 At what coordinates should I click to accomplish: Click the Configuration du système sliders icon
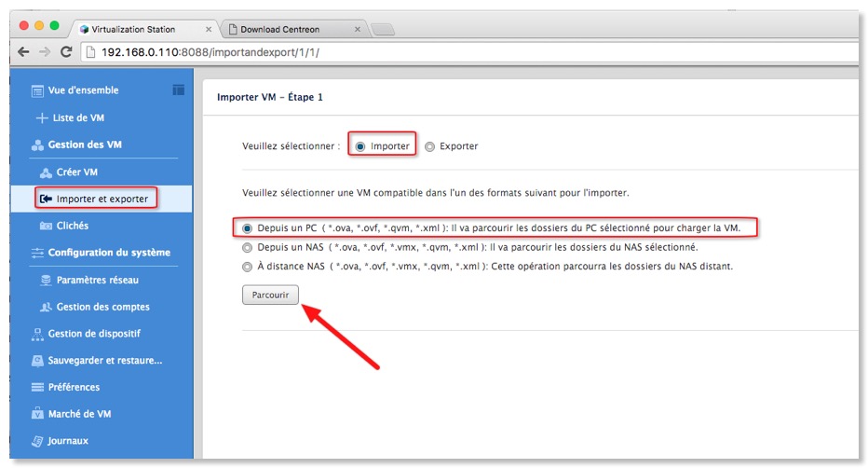click(37, 253)
